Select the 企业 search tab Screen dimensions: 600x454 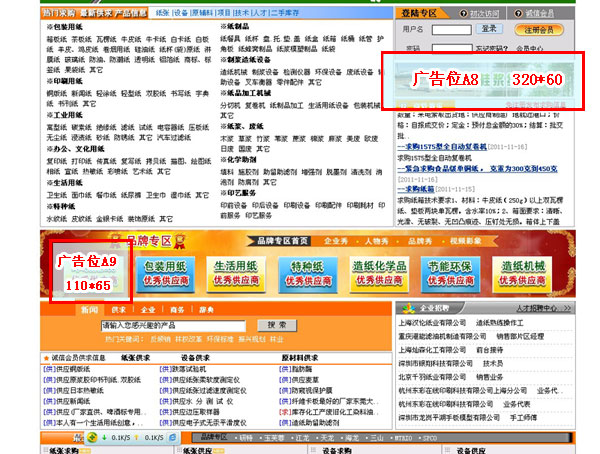[149, 311]
